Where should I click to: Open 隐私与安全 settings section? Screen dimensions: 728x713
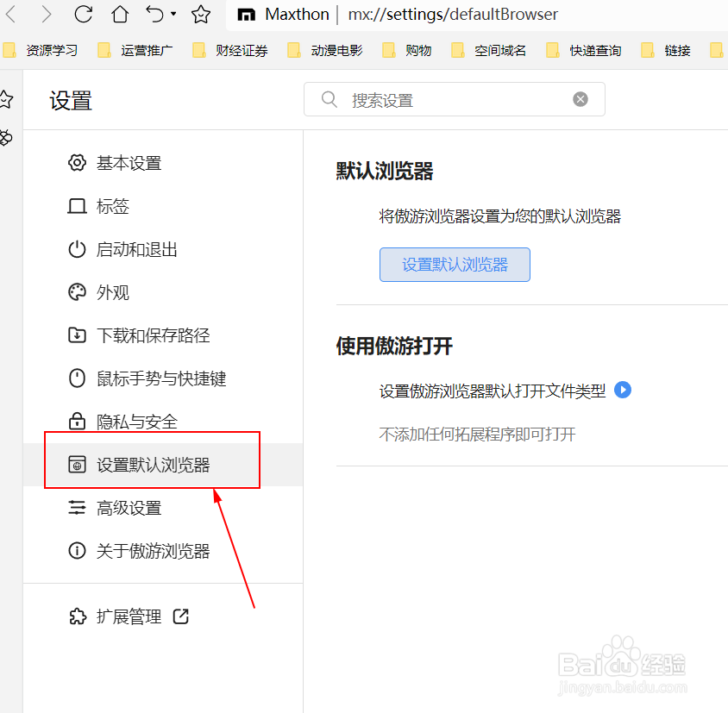pyautogui.click(x=163, y=422)
